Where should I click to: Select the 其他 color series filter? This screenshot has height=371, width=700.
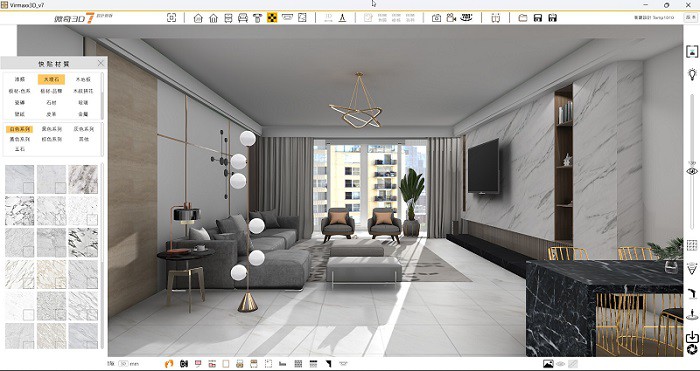[x=83, y=139]
